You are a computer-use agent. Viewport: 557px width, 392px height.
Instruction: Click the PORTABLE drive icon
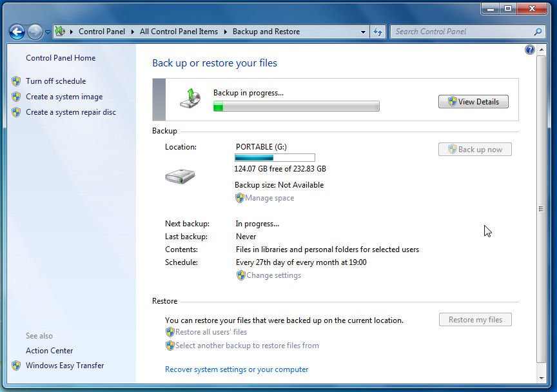(180, 176)
